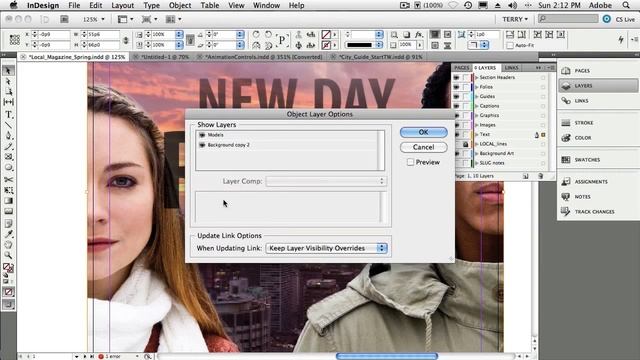Click the search field in Application bar
The image size is (640, 360).
point(568,19)
